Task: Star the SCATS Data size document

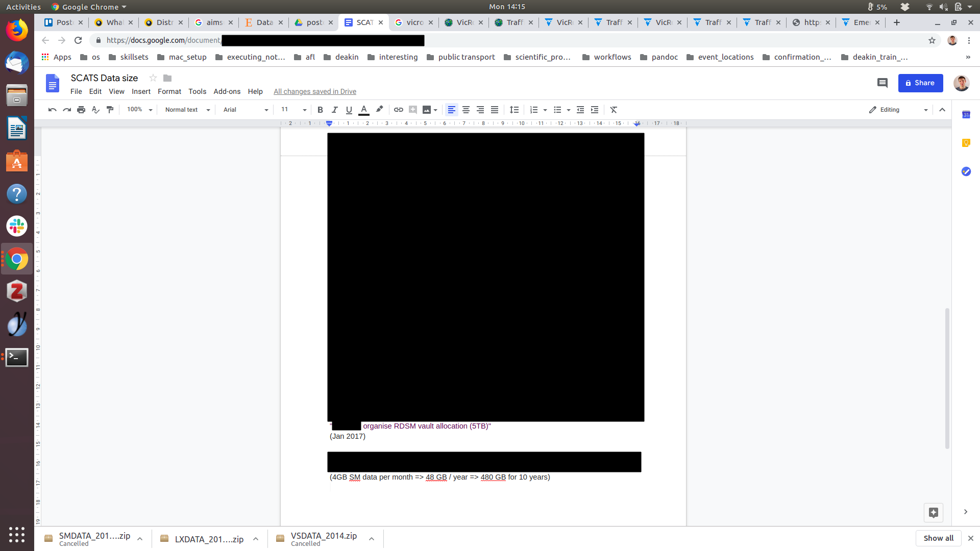Action: click(x=153, y=78)
